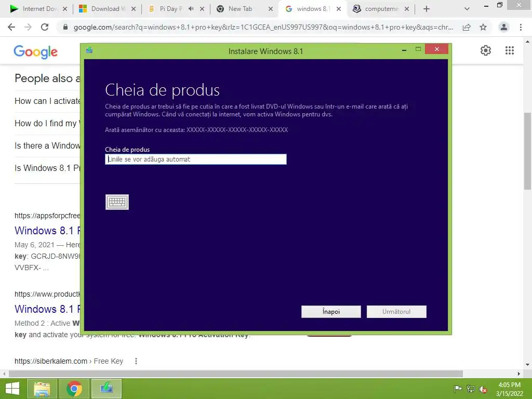532x399 pixels.
Task: Switch to the New Tab tab
Action: coord(240,9)
